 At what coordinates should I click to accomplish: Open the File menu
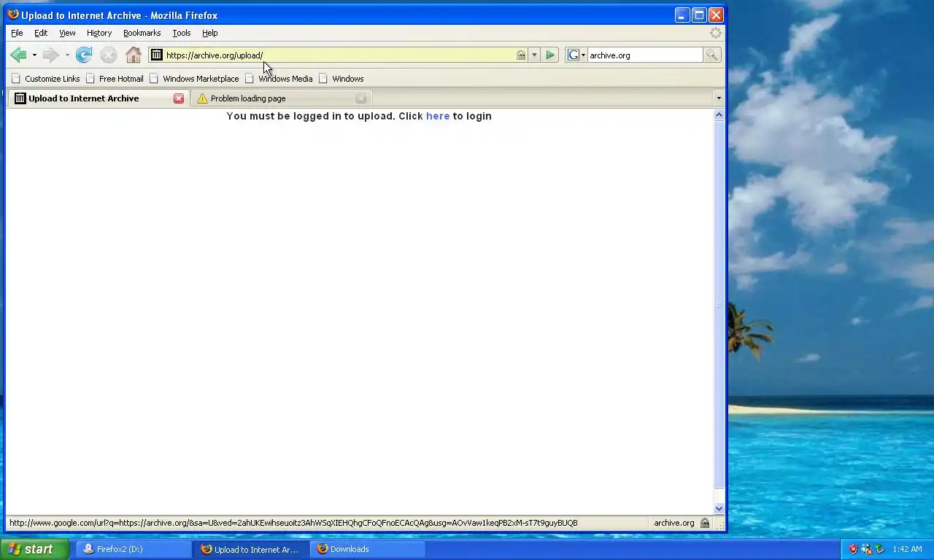click(x=17, y=33)
